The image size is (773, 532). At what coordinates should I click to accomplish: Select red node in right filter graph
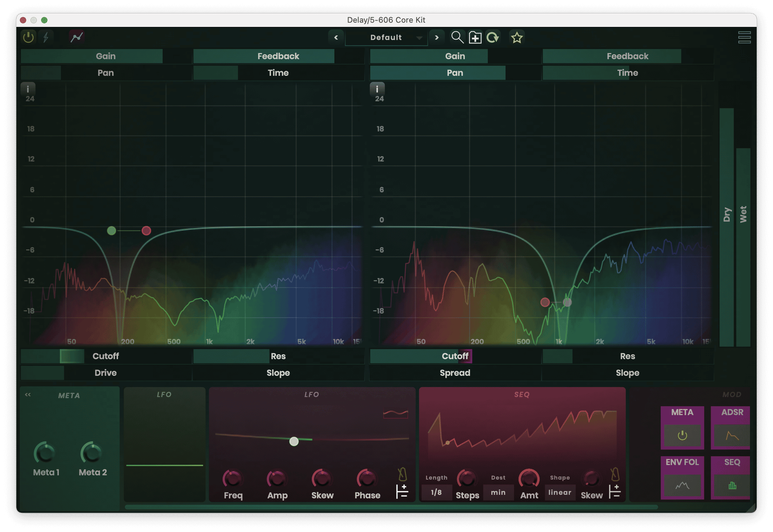tap(545, 302)
